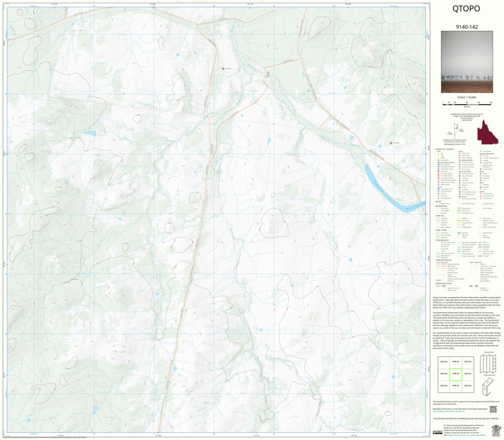504x440 pixels.
Task: Select the INFRASTRUCTURE legend heading
Action: click(x=442, y=283)
